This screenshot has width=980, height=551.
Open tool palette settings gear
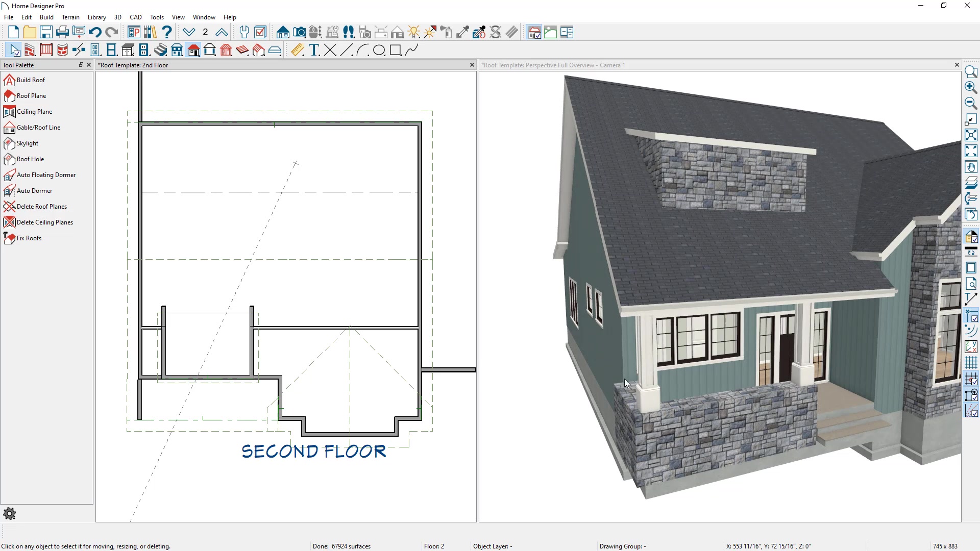tap(10, 514)
